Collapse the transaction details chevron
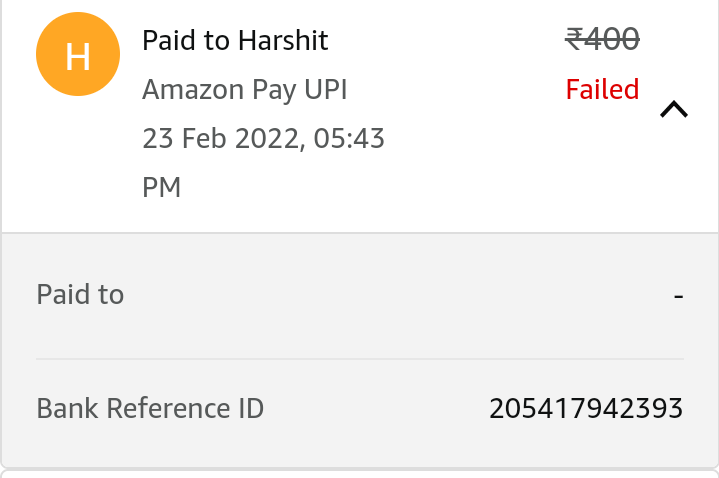This screenshot has height=478, width=719. coord(674,109)
